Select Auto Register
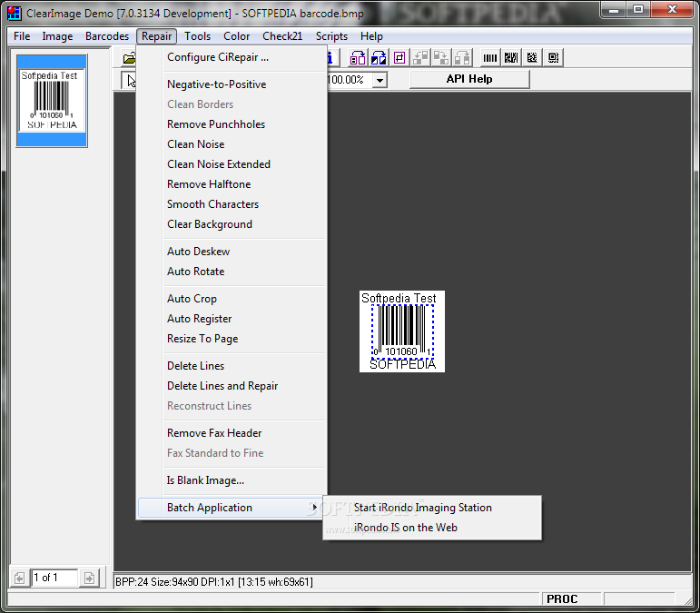This screenshot has width=700, height=613. pos(231,319)
